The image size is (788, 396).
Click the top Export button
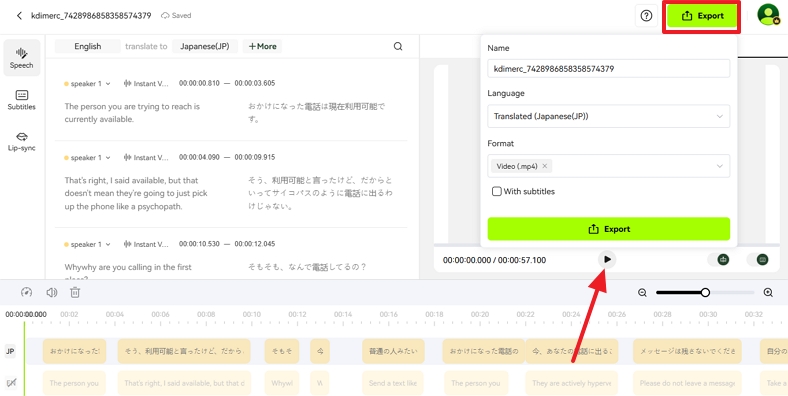(x=703, y=16)
